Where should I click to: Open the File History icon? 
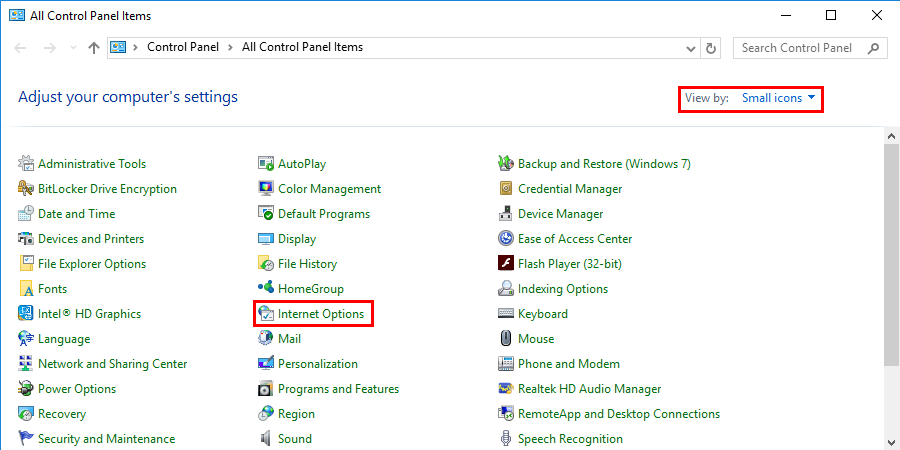(x=266, y=264)
